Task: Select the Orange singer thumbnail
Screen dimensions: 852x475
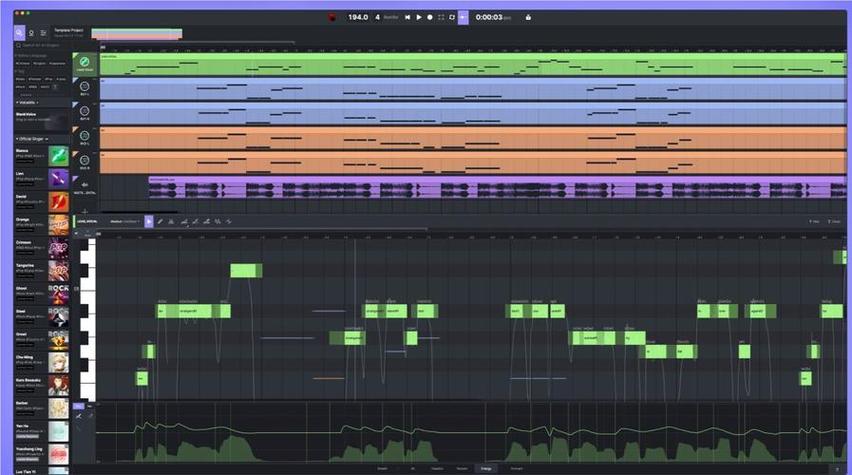Action: point(58,224)
